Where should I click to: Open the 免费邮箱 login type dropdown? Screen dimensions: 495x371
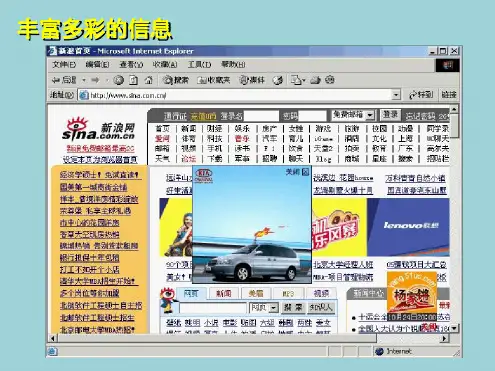[370, 115]
